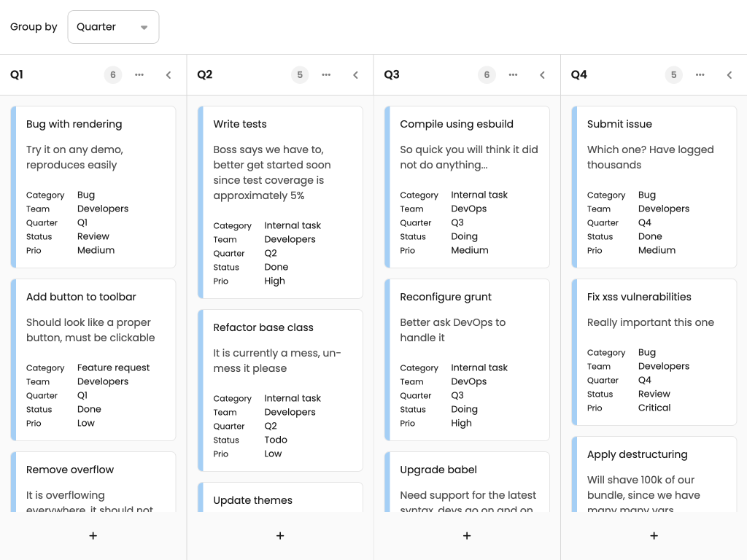Click the card count badge on Q3
Viewport: 747px width, 560px height.
(487, 74)
